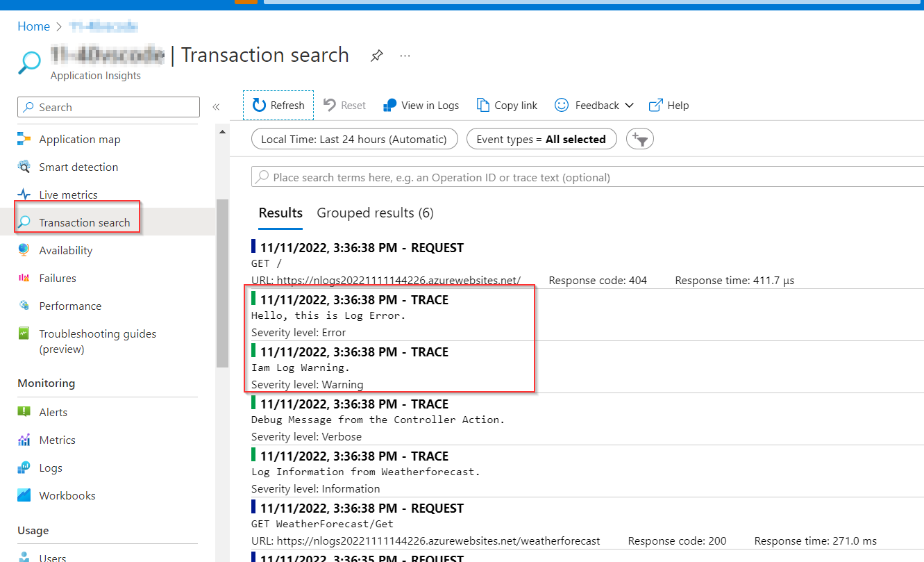Open Help in a new window
This screenshot has width=924, height=562.
point(669,106)
